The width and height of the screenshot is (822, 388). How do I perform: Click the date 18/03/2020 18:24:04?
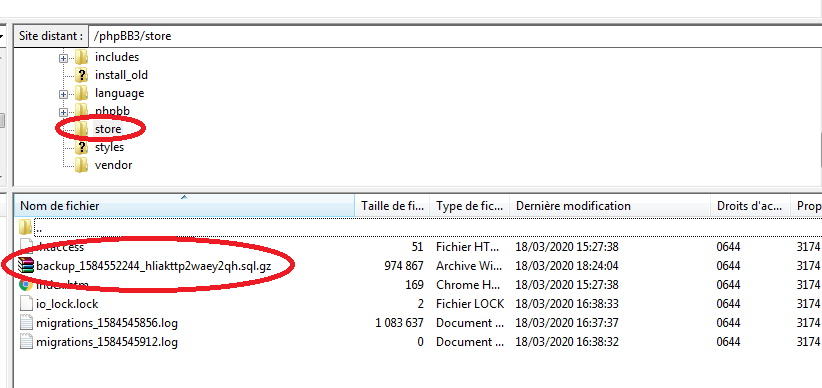point(567,266)
